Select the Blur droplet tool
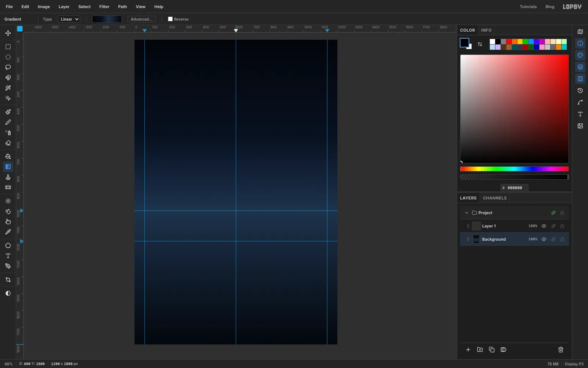The image size is (588, 368). [8, 211]
